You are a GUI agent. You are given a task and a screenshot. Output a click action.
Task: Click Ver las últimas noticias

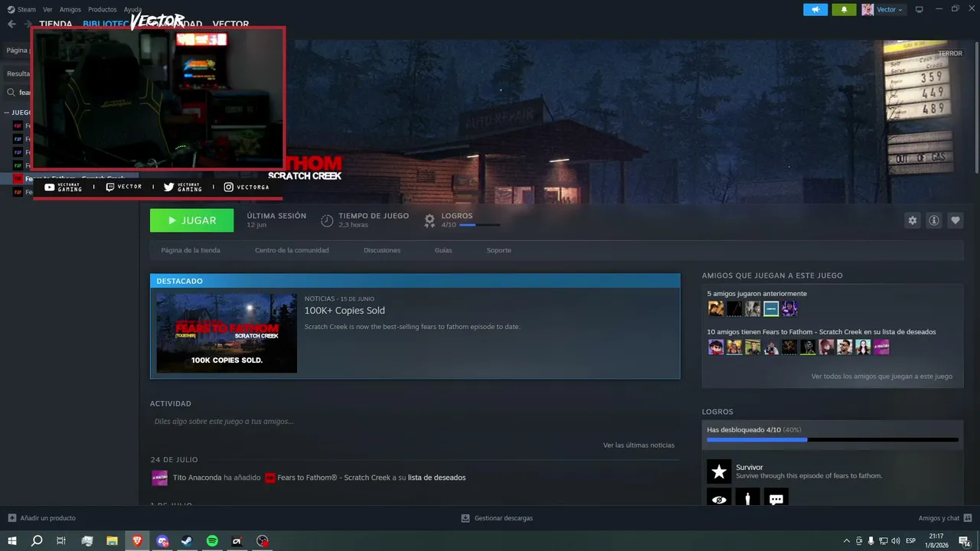tap(639, 445)
